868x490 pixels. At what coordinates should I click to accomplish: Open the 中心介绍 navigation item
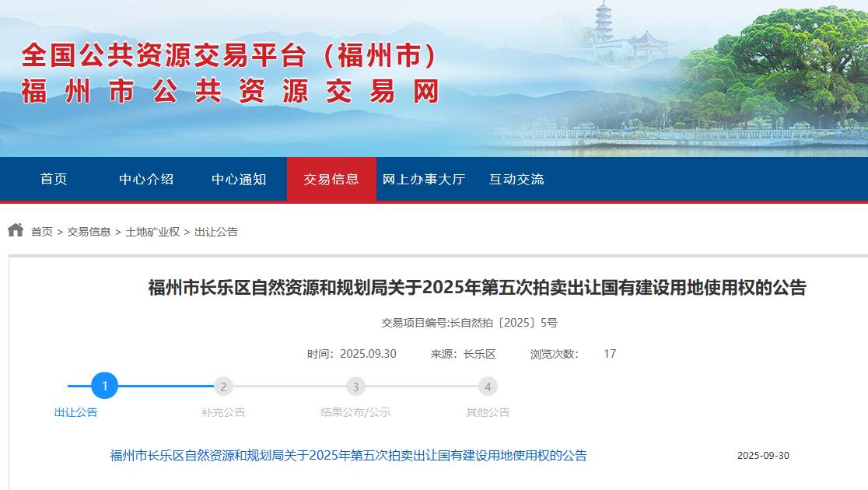[x=146, y=179]
